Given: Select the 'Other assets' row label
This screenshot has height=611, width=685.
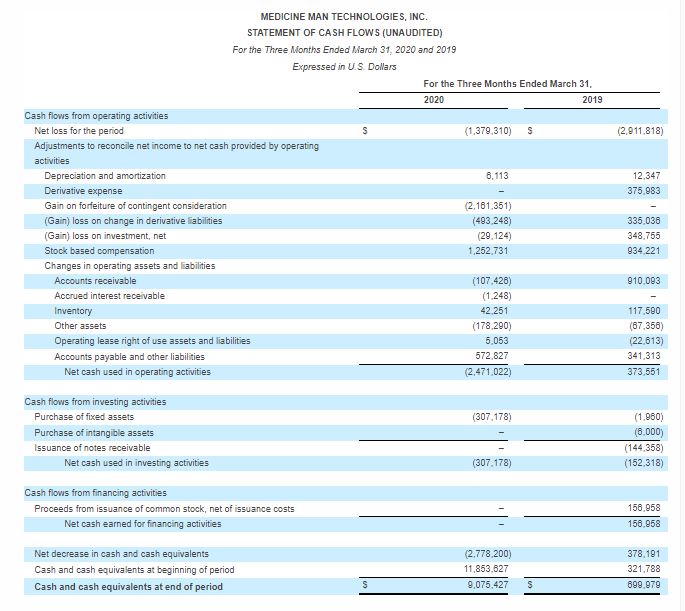Looking at the screenshot, I should [80, 326].
